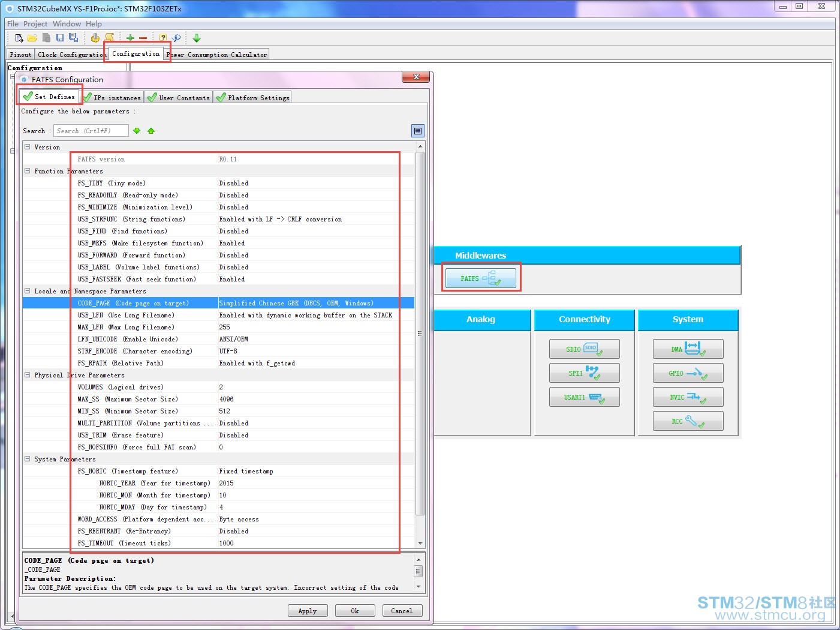
Task: Click the MAX_LFN value 255
Action: coord(224,327)
